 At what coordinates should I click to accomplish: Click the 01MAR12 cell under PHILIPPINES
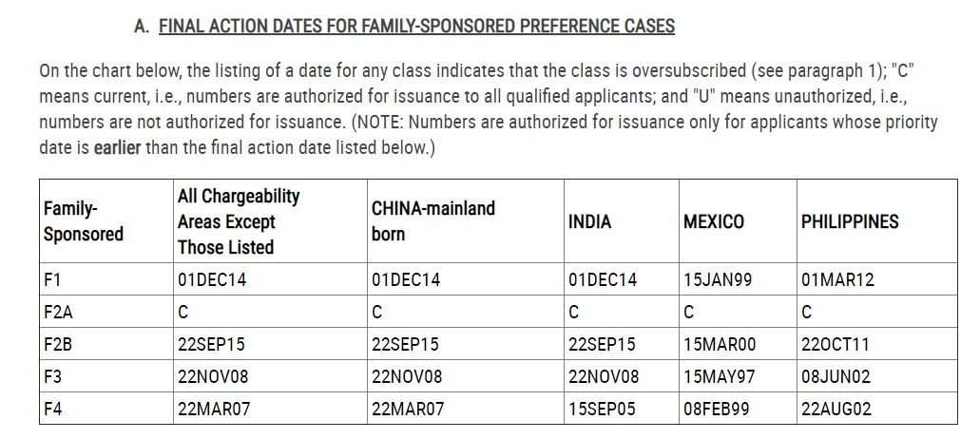pos(837,279)
